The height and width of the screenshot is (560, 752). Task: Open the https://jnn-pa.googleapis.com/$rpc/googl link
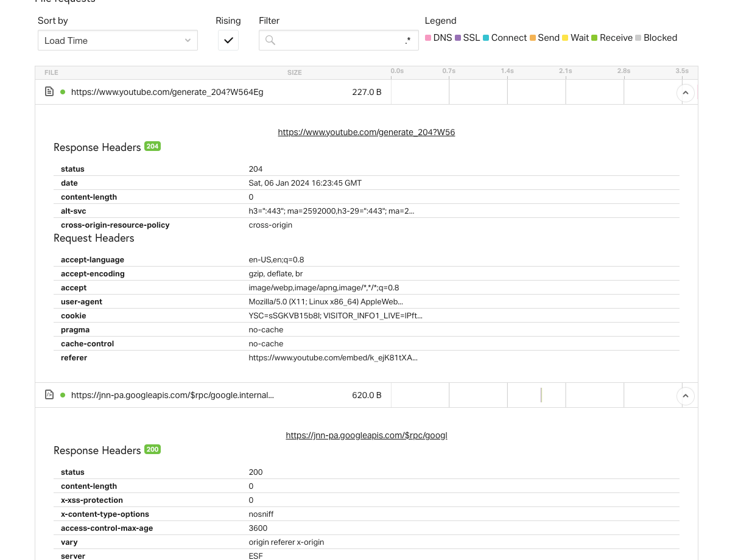367,435
